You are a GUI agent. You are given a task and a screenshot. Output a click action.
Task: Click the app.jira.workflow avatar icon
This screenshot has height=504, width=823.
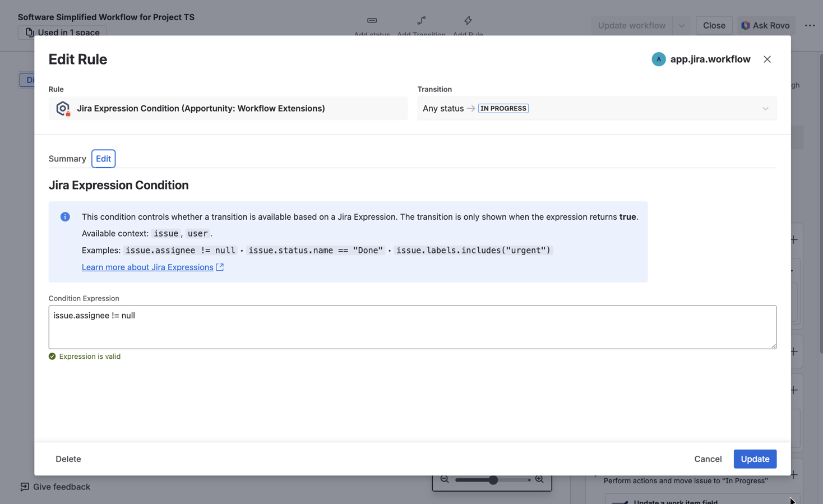tap(658, 59)
